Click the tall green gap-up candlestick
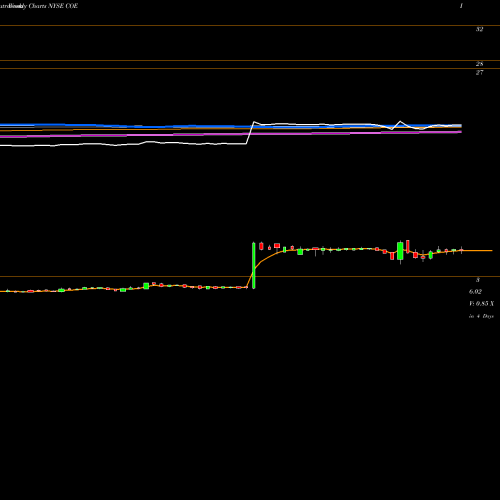Screen dimensions: 500x500 (254, 265)
